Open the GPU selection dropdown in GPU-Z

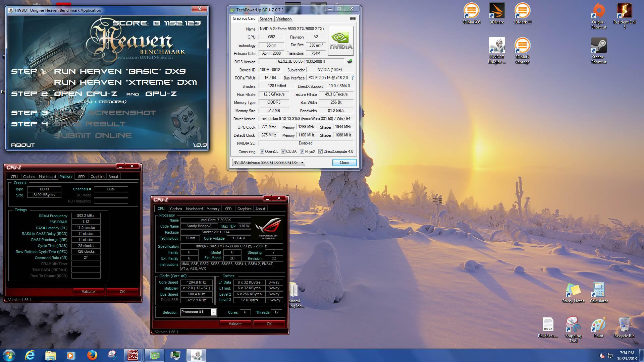[x=268, y=163]
